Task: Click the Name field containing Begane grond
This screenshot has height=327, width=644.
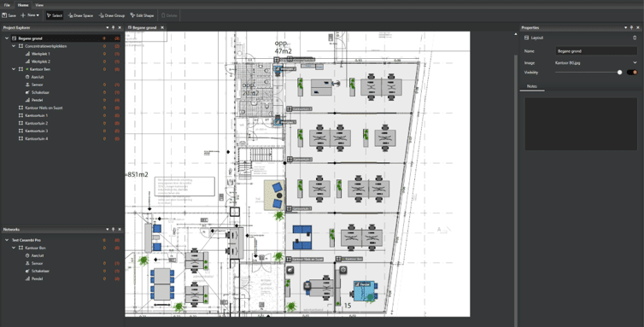Action: 596,51
